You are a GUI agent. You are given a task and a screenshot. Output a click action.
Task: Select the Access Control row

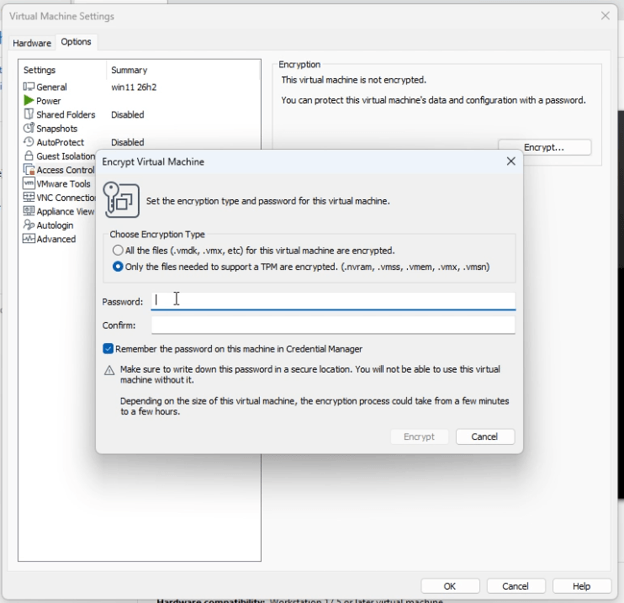pyautogui.click(x=58, y=170)
